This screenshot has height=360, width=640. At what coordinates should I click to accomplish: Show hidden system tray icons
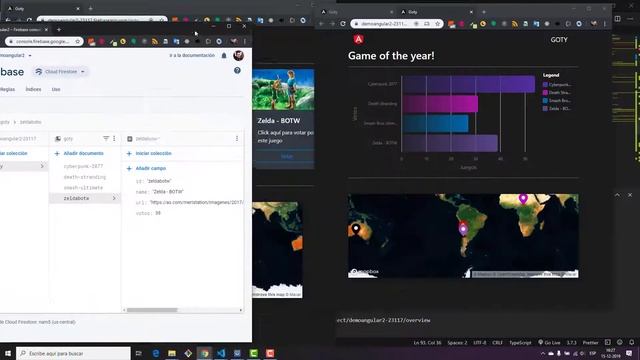(543, 353)
